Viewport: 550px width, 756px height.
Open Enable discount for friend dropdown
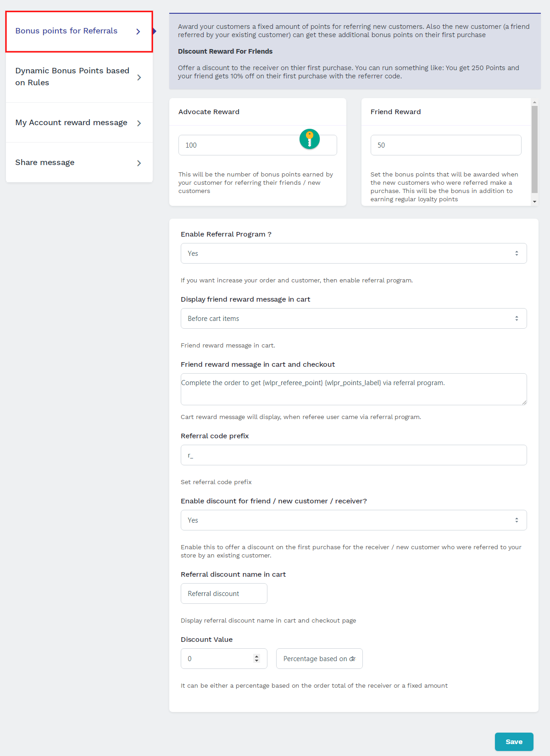point(354,520)
